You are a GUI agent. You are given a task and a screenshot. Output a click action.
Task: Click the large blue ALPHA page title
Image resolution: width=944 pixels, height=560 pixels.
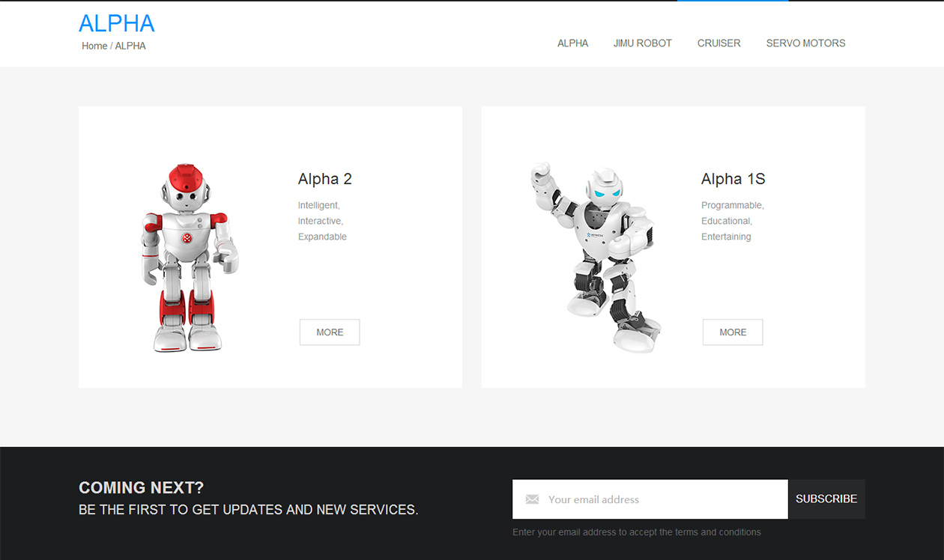pyautogui.click(x=117, y=23)
